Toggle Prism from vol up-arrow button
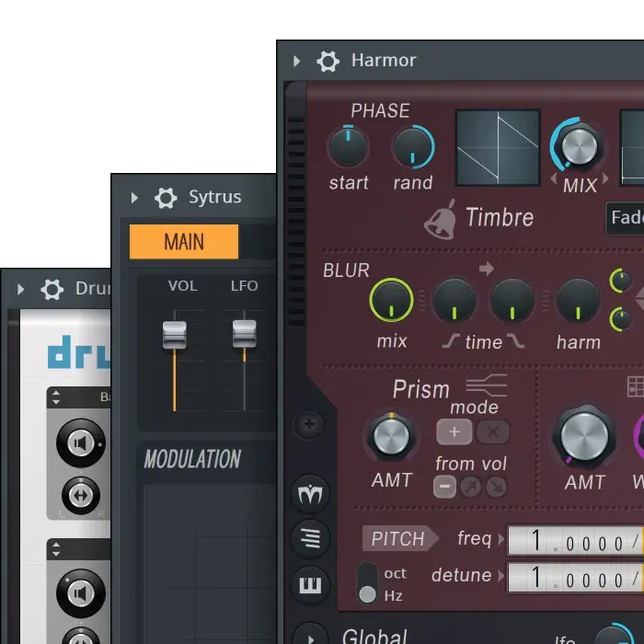 (x=471, y=487)
